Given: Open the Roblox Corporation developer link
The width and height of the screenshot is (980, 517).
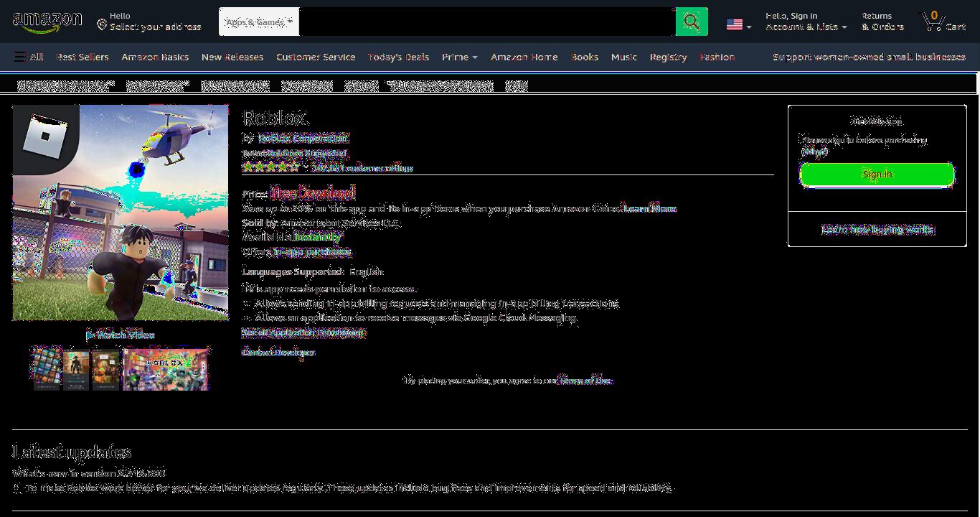Looking at the screenshot, I should tap(303, 139).
